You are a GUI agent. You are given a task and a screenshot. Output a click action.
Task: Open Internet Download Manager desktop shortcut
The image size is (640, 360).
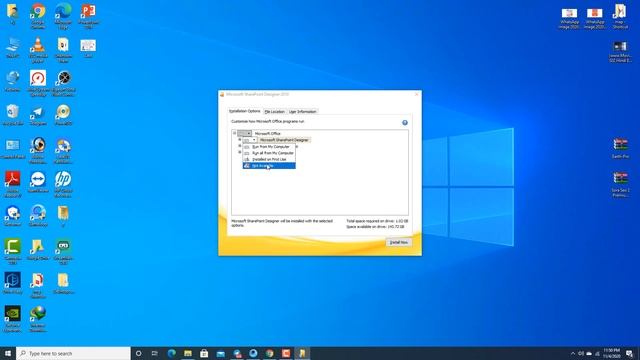38,319
